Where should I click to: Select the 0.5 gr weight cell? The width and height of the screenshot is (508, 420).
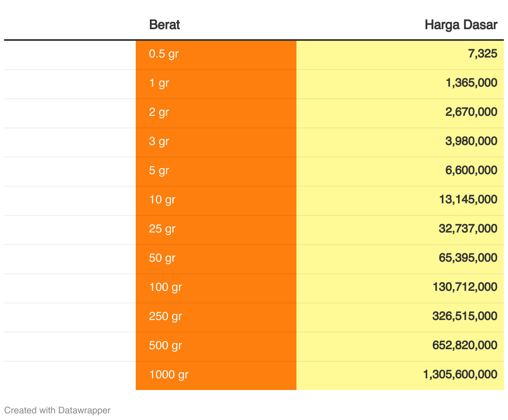tap(164, 54)
